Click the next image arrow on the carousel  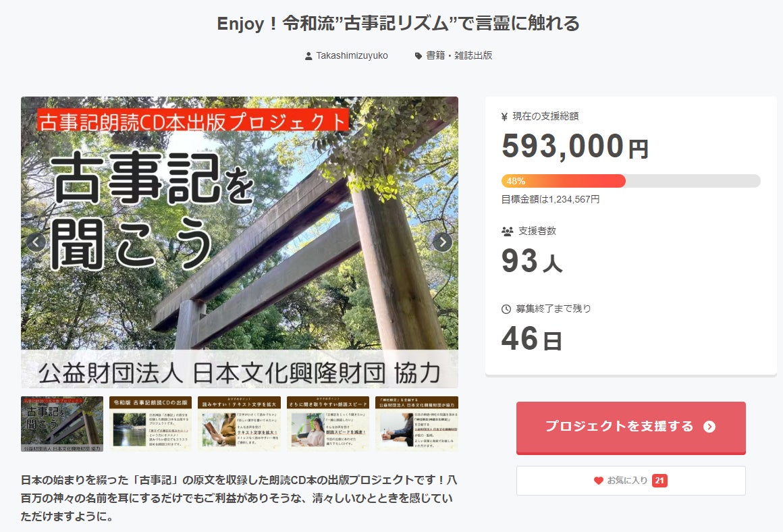[442, 242]
